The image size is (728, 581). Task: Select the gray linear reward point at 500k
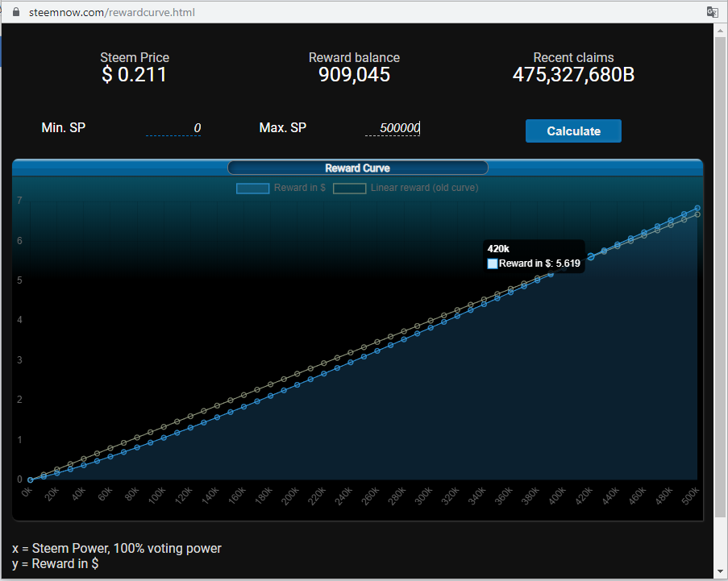[x=697, y=214]
